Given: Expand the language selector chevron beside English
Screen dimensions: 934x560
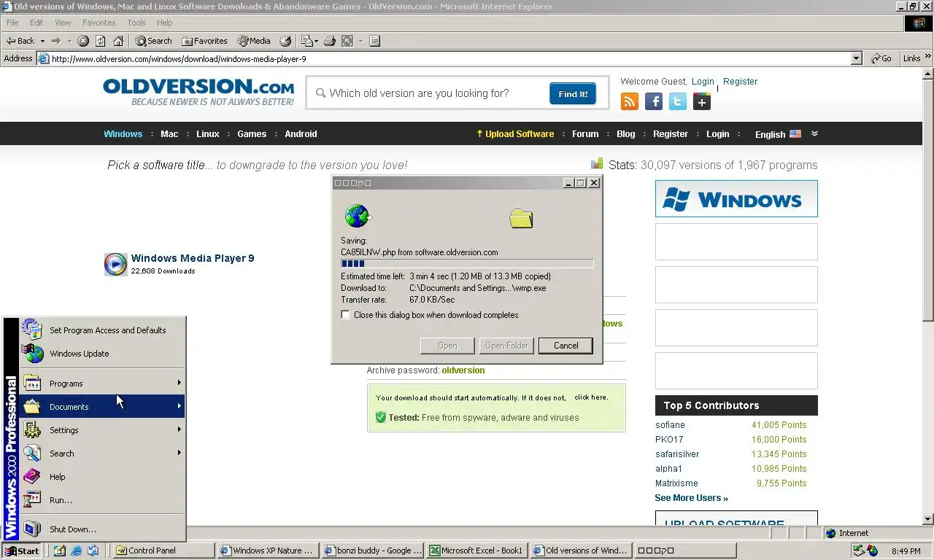Looking at the screenshot, I should pyautogui.click(x=814, y=133).
